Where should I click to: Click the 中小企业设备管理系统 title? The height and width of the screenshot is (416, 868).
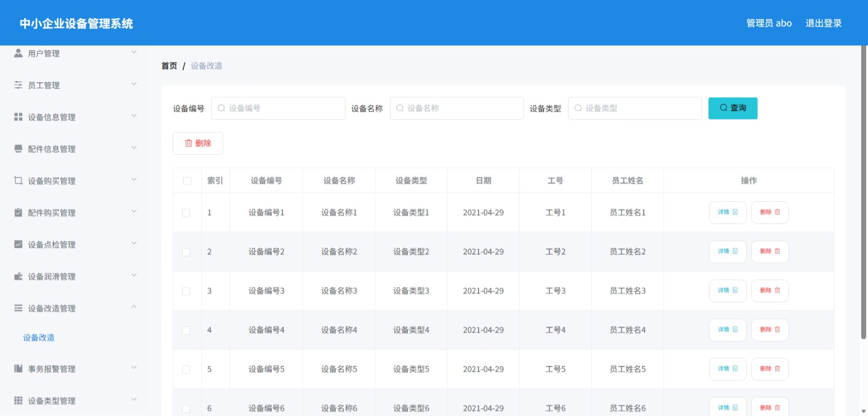76,24
